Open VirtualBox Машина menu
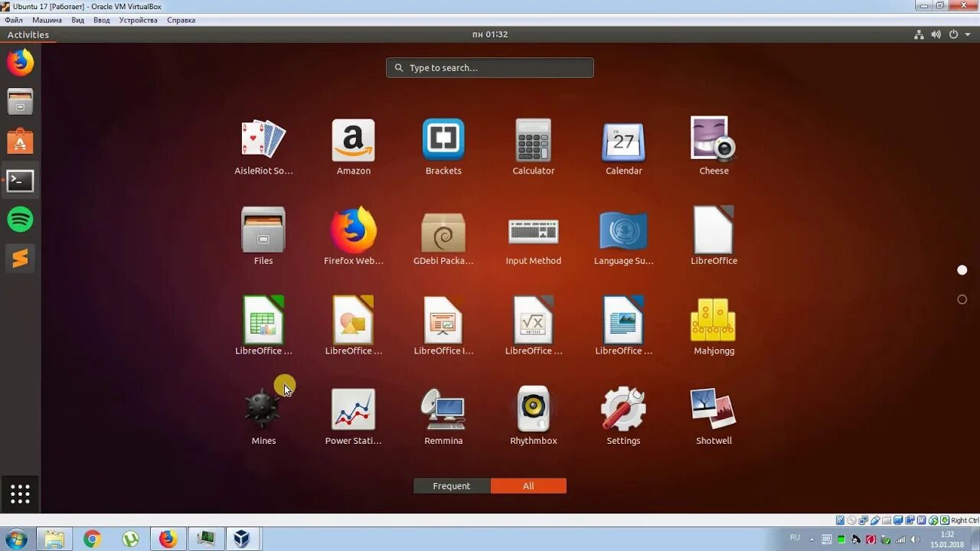This screenshot has width=980, height=551. (47, 20)
